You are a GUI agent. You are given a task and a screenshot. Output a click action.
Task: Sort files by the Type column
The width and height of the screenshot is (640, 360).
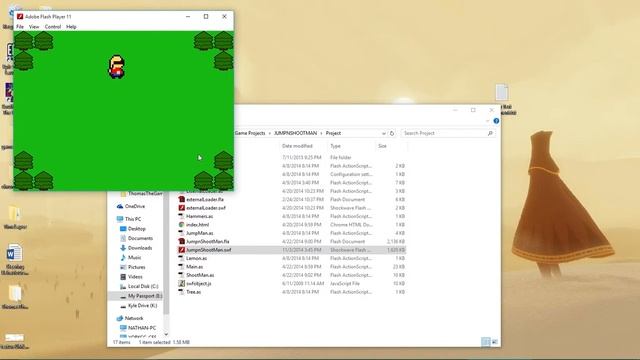[335, 146]
